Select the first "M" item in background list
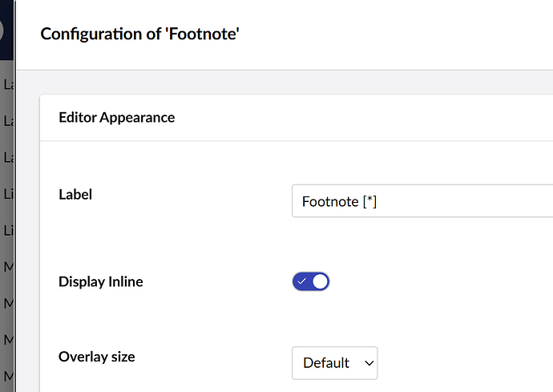The width and height of the screenshot is (553, 392). pyautogui.click(x=8, y=266)
